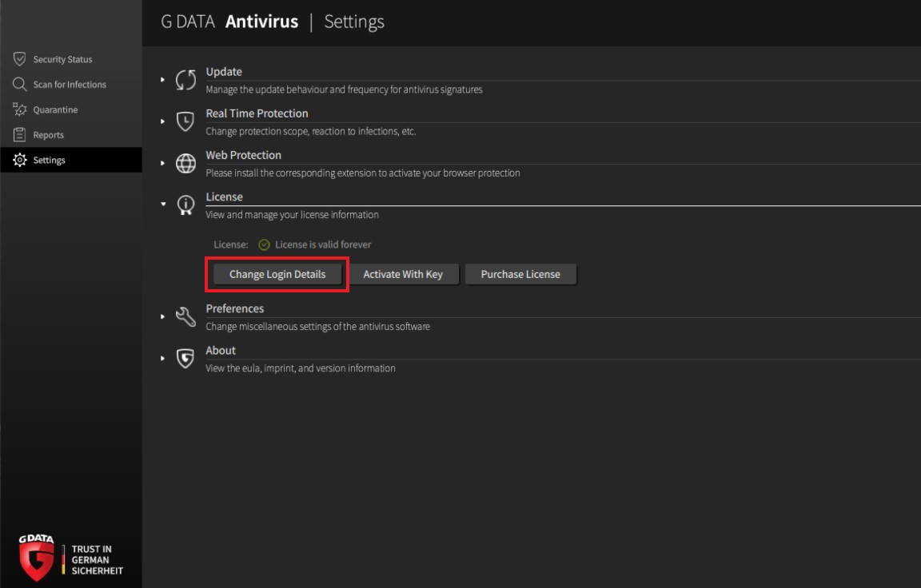
Task: Click the Real Time Protection shield-clock icon
Action: pos(185,121)
